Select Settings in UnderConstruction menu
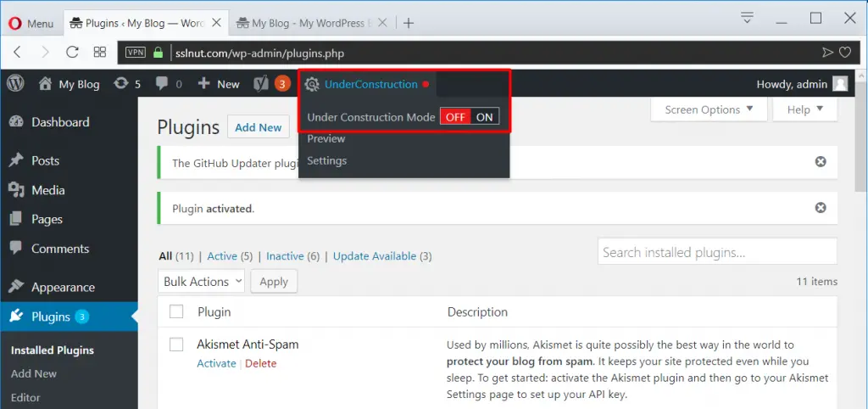868x409 pixels. click(x=326, y=160)
